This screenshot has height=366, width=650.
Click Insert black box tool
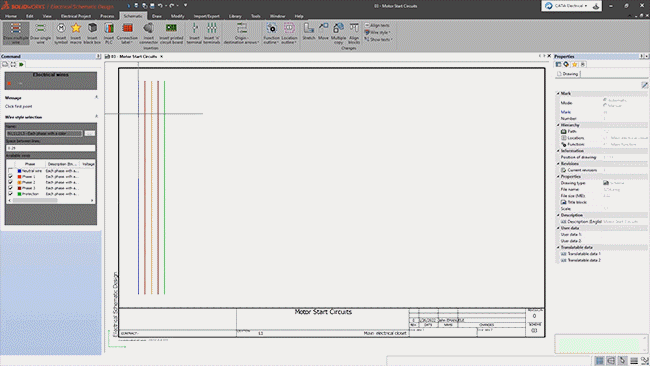pos(92,33)
